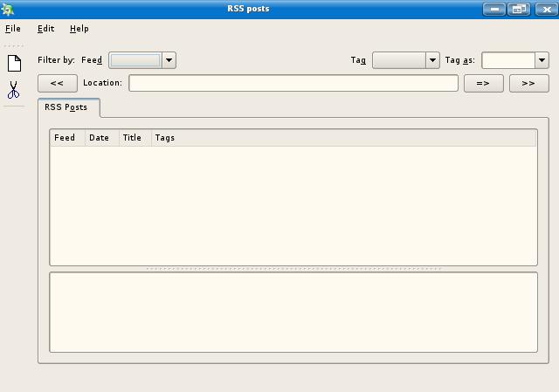Screen dimensions: 559x392
Task: Open the window menu from title bar app icon
Action: [9, 9]
